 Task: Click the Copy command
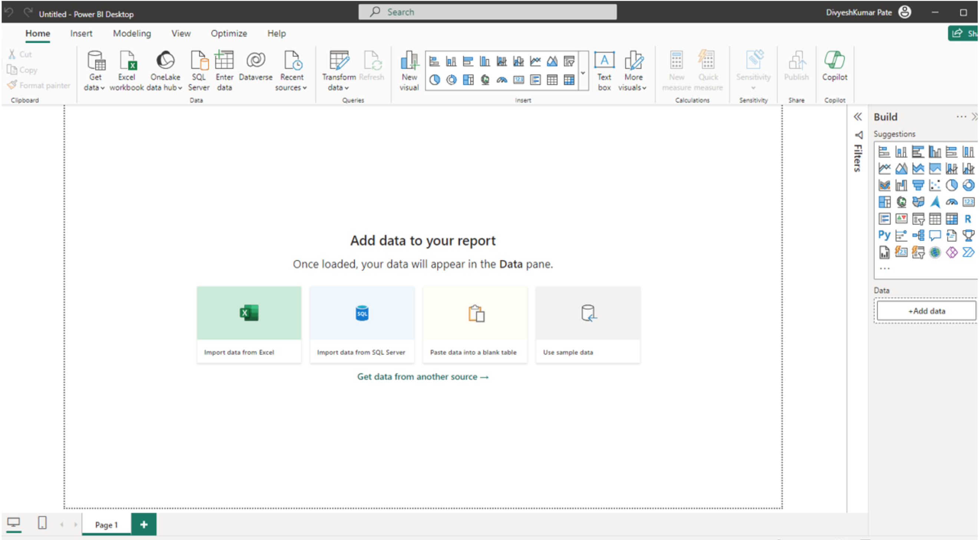23,70
